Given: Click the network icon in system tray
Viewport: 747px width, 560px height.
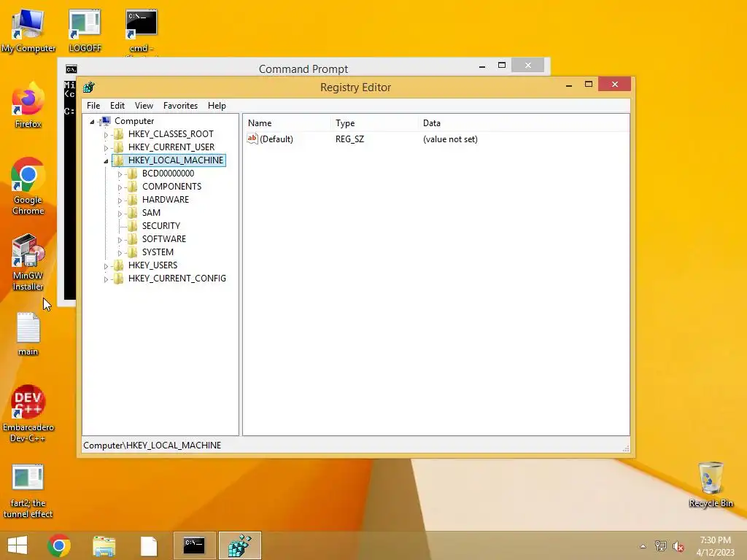Looking at the screenshot, I should pyautogui.click(x=661, y=546).
